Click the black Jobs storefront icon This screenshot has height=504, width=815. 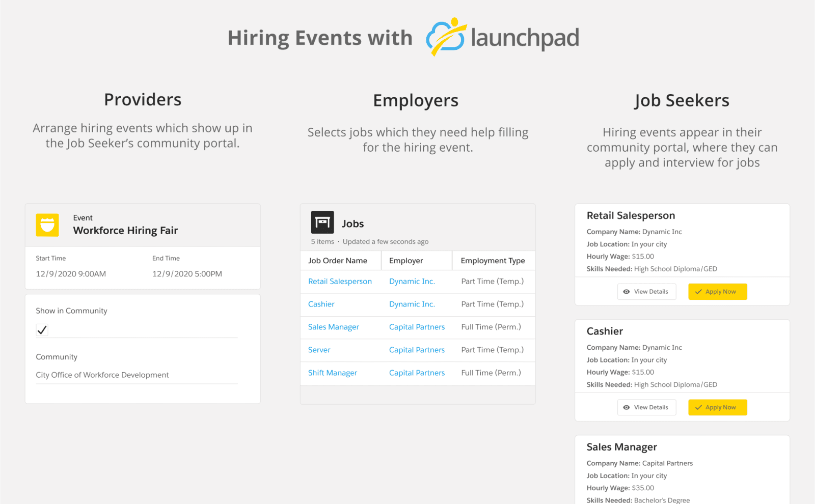point(322,222)
